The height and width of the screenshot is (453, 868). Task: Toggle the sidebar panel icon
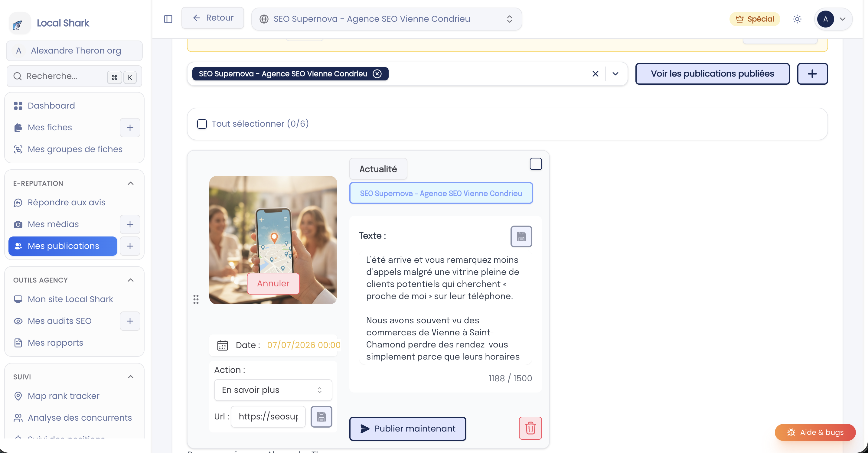click(x=168, y=19)
